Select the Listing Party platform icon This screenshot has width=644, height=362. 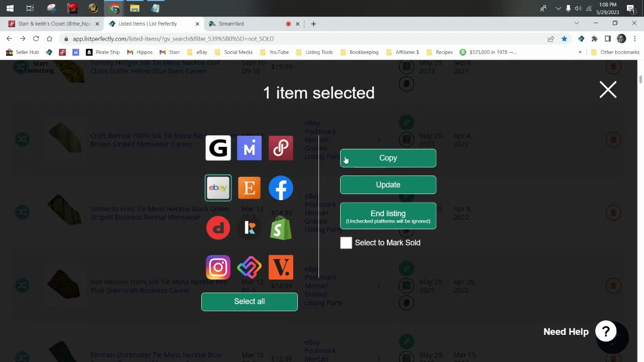(x=249, y=267)
